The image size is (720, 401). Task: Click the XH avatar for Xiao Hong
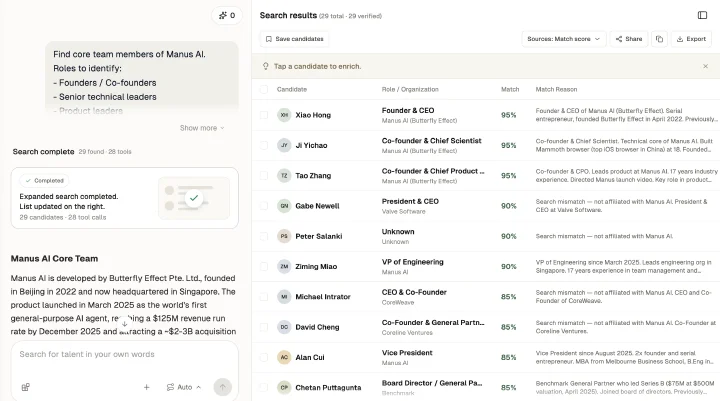284,115
